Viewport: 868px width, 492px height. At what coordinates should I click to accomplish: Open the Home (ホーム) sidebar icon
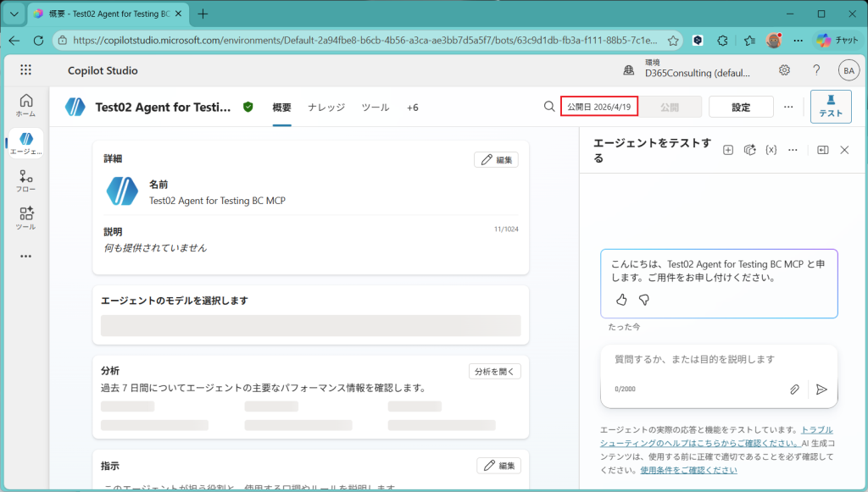coord(25,105)
